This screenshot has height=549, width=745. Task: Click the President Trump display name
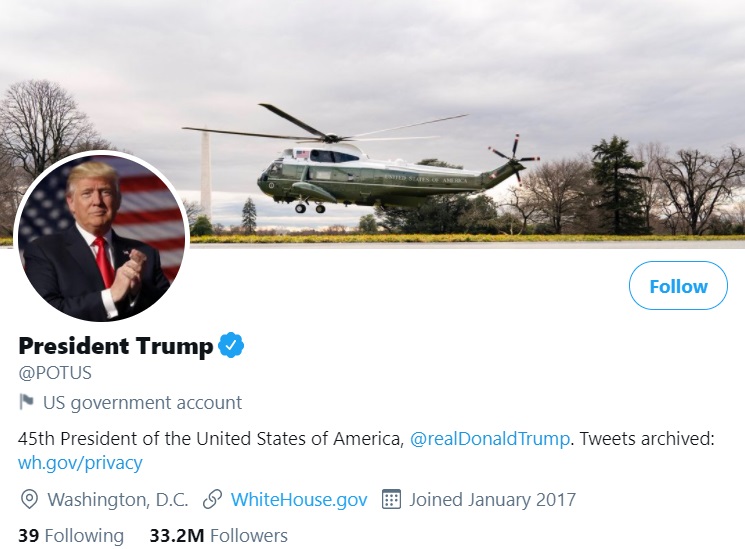[x=116, y=347]
